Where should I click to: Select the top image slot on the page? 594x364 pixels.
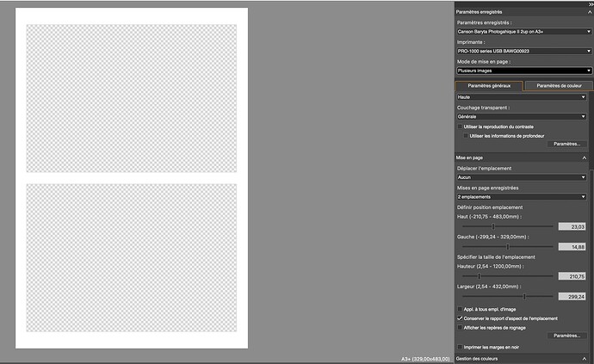(x=131, y=98)
